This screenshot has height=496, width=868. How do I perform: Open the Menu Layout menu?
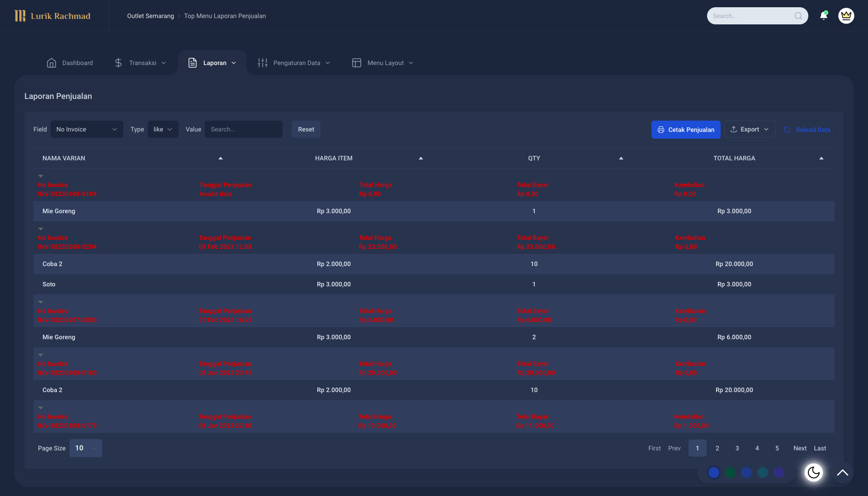click(382, 63)
